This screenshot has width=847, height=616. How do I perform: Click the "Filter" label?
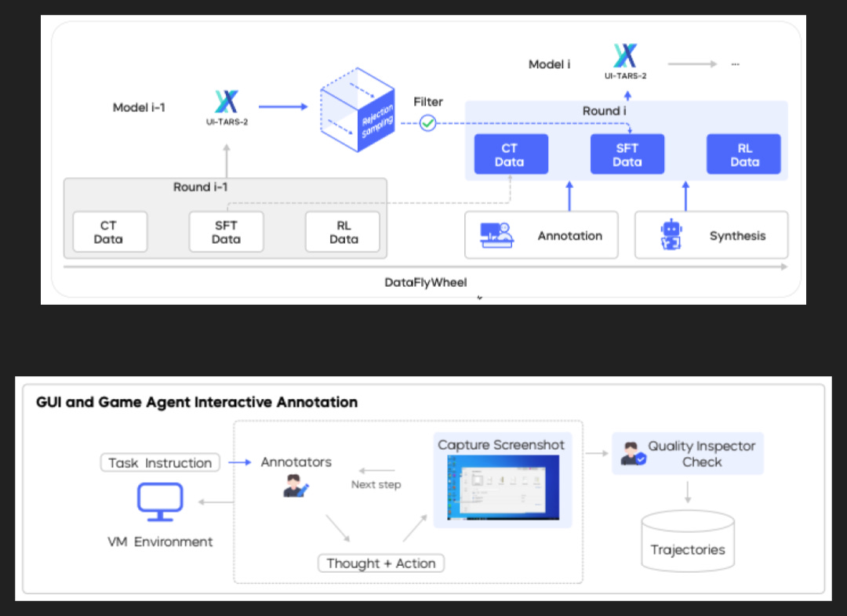pyautogui.click(x=428, y=102)
